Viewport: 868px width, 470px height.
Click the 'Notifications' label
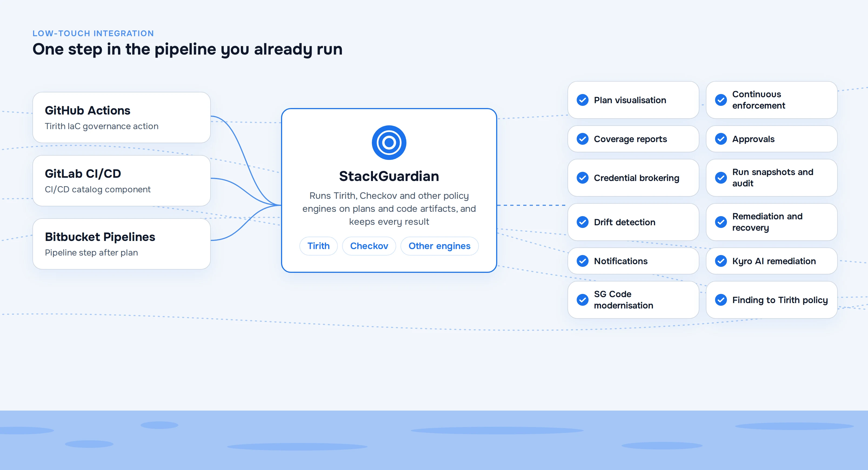[x=621, y=261]
